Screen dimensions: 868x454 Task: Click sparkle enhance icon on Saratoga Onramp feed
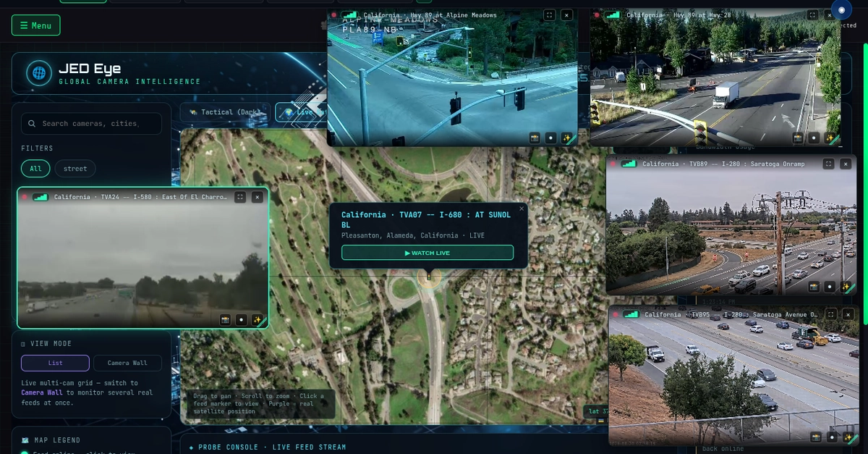(x=846, y=287)
